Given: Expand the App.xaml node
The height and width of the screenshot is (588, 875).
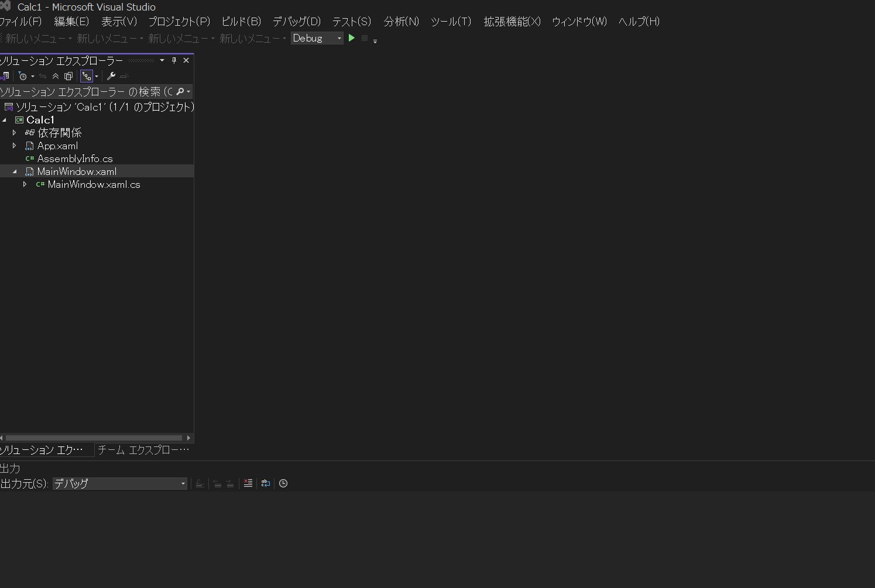Looking at the screenshot, I should (15, 146).
